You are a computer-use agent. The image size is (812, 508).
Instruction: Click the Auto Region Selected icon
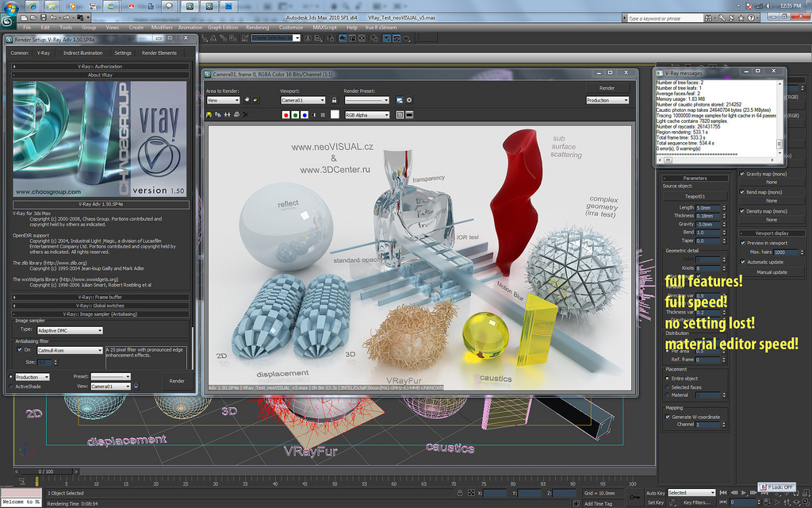(255, 100)
